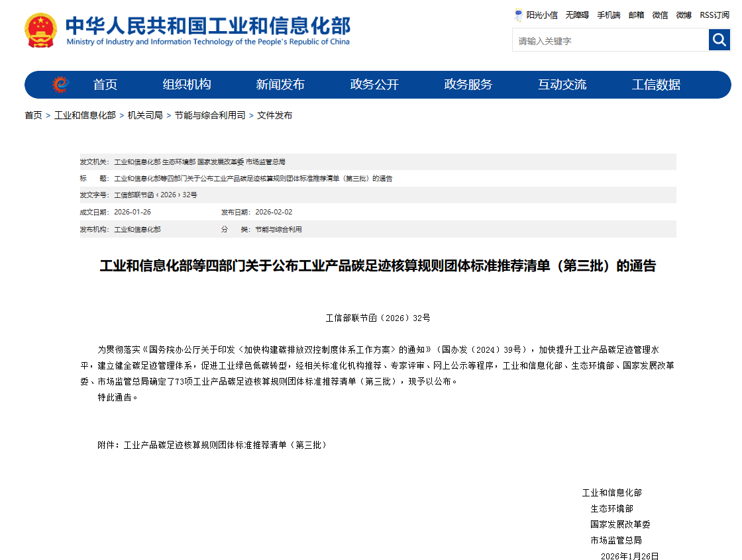Click the search magnifier icon button

coord(719,40)
